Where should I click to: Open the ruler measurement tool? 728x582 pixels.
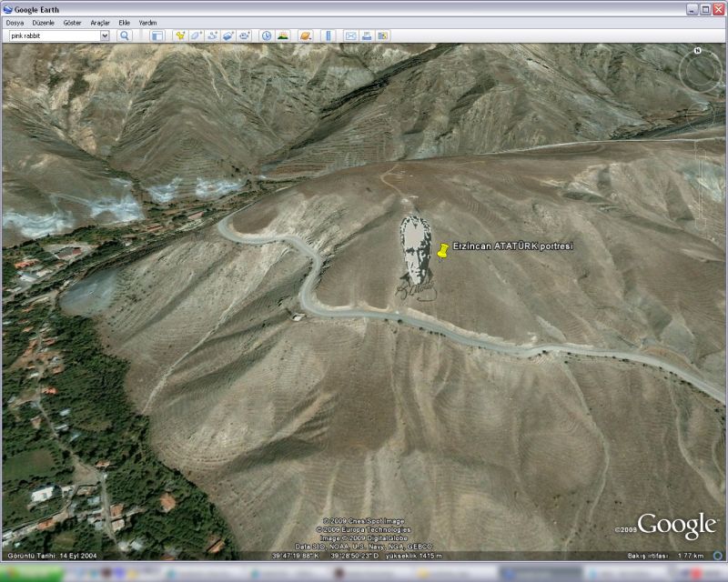(x=329, y=35)
